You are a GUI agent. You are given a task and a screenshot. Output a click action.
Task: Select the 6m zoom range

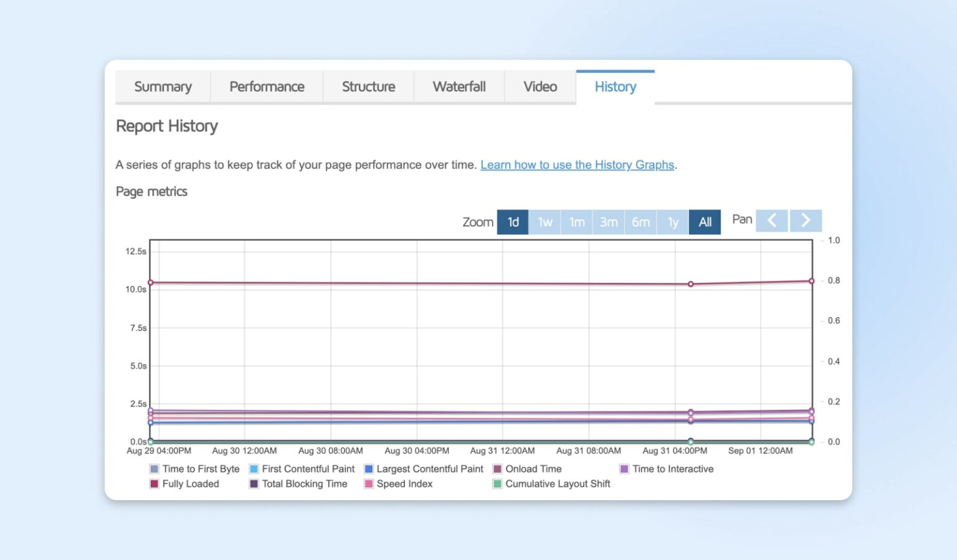point(640,222)
